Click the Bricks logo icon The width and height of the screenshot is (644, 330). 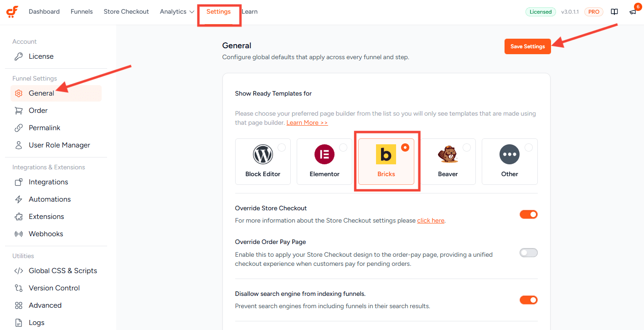386,155
